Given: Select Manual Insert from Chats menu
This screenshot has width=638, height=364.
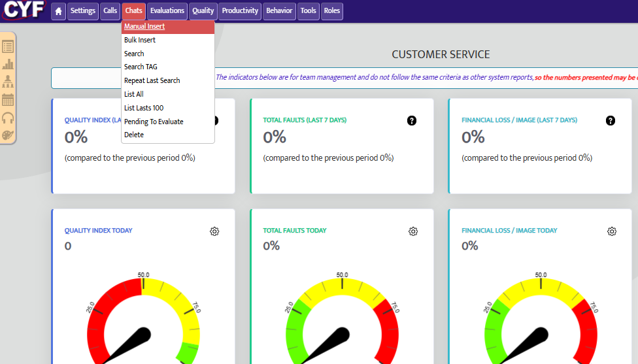Looking at the screenshot, I should (x=168, y=26).
